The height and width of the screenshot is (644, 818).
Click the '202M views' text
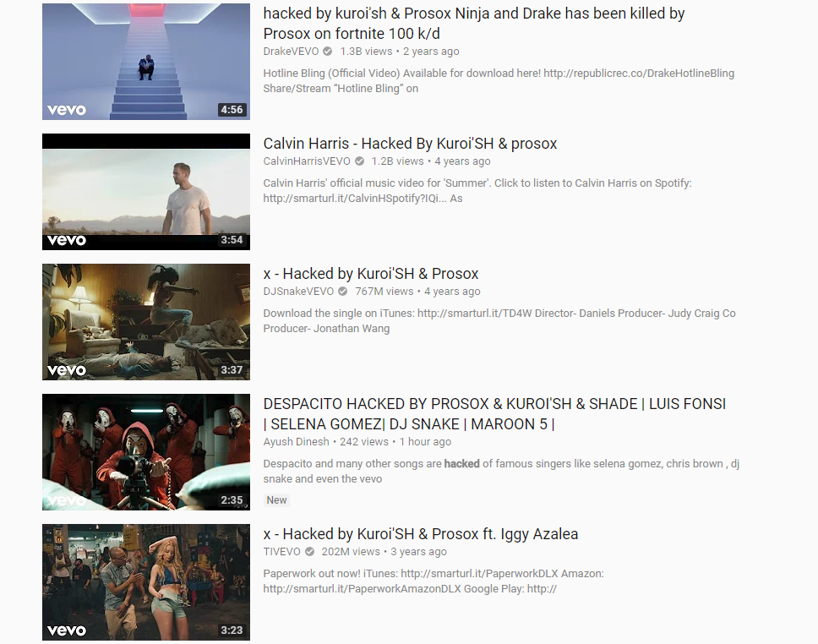tap(351, 552)
